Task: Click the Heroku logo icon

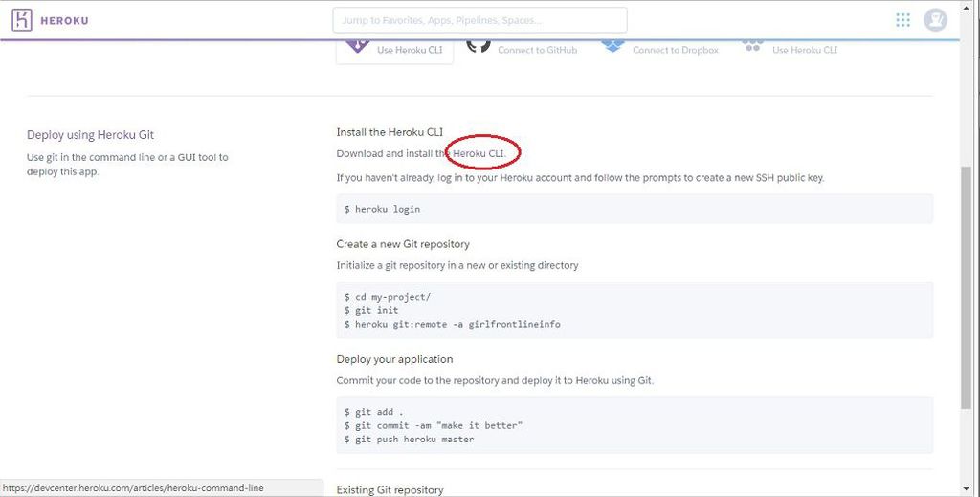Action: (21, 20)
